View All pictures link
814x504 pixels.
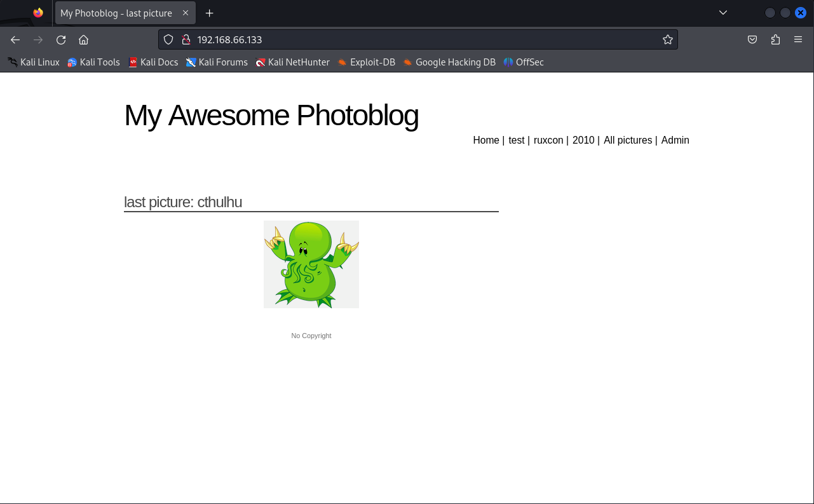tap(628, 140)
